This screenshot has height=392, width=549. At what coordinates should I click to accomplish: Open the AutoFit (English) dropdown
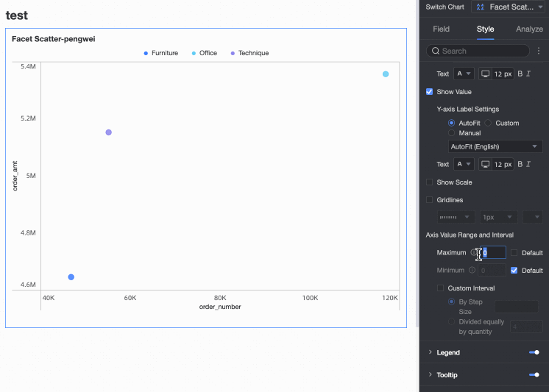coord(495,146)
